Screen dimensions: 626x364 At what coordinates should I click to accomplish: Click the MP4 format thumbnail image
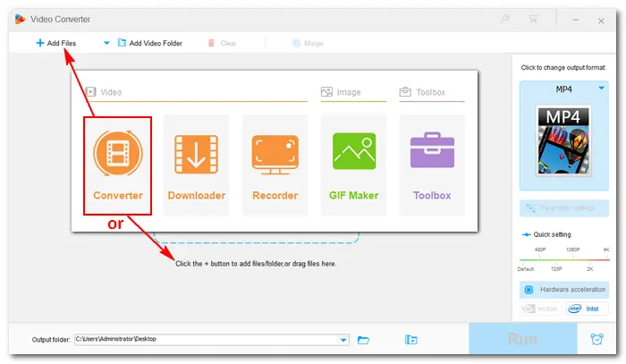coord(563,141)
